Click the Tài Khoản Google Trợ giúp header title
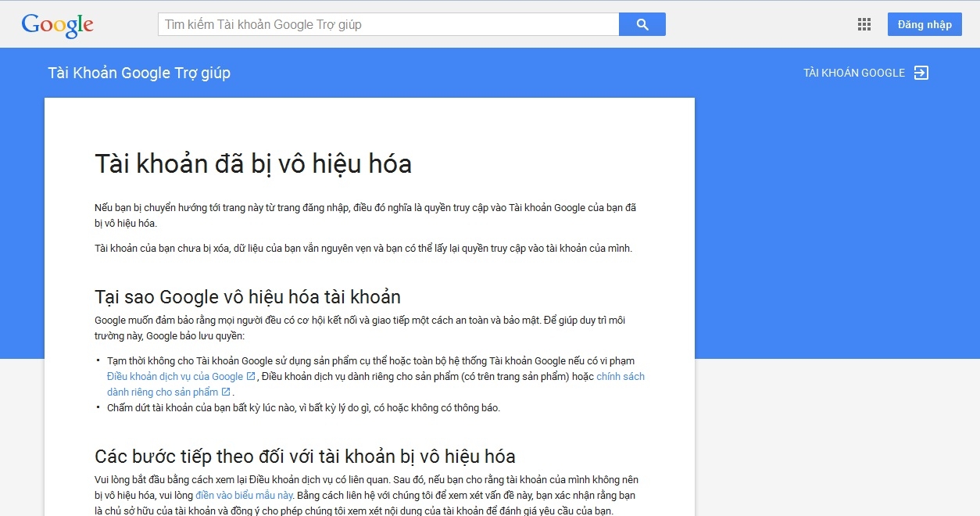The image size is (980, 516). click(138, 73)
